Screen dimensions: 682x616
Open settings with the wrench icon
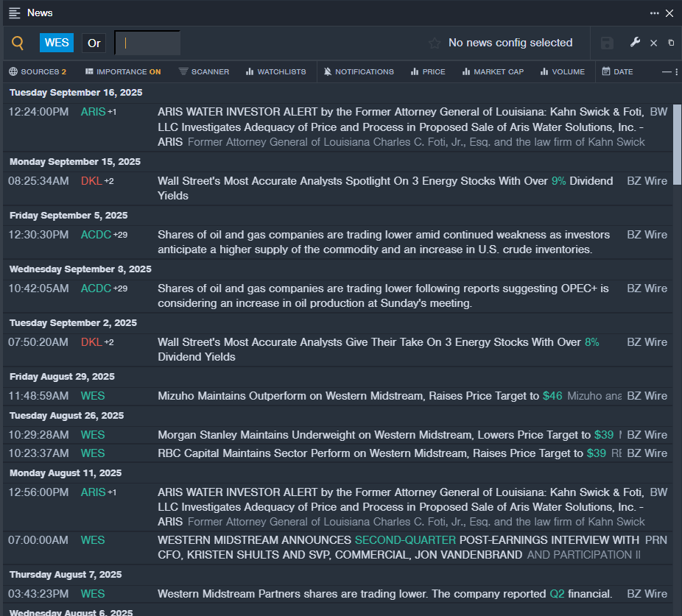click(x=635, y=43)
